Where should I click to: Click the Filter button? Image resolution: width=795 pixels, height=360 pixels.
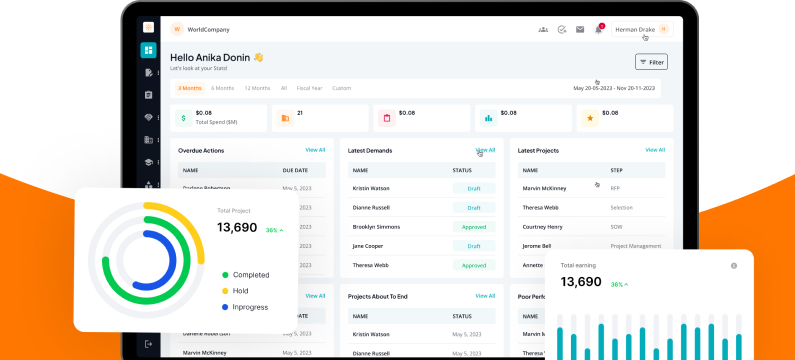click(652, 62)
